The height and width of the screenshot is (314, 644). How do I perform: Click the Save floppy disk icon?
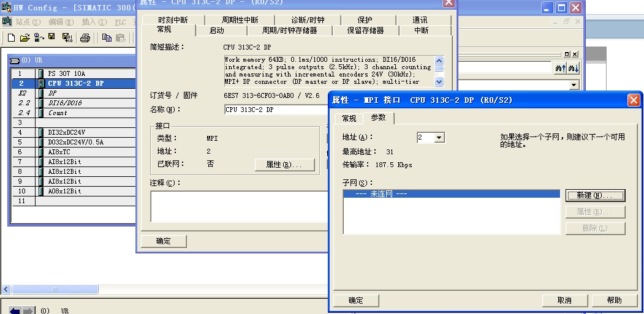[x=51, y=37]
